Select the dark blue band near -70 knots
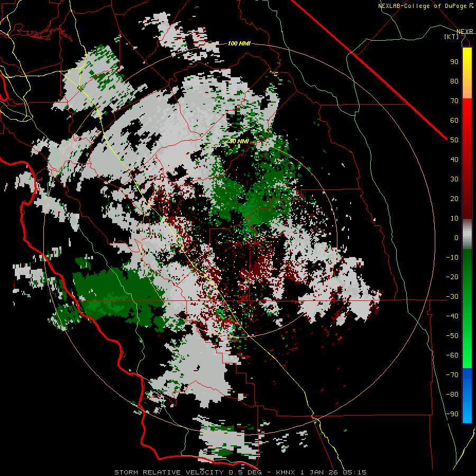Viewport: 476px width, 476px height. tap(467, 376)
